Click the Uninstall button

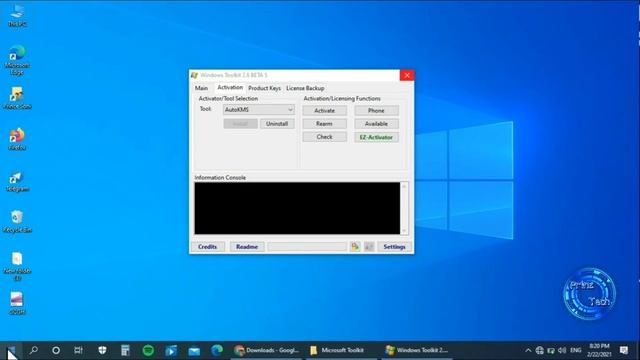click(x=277, y=124)
